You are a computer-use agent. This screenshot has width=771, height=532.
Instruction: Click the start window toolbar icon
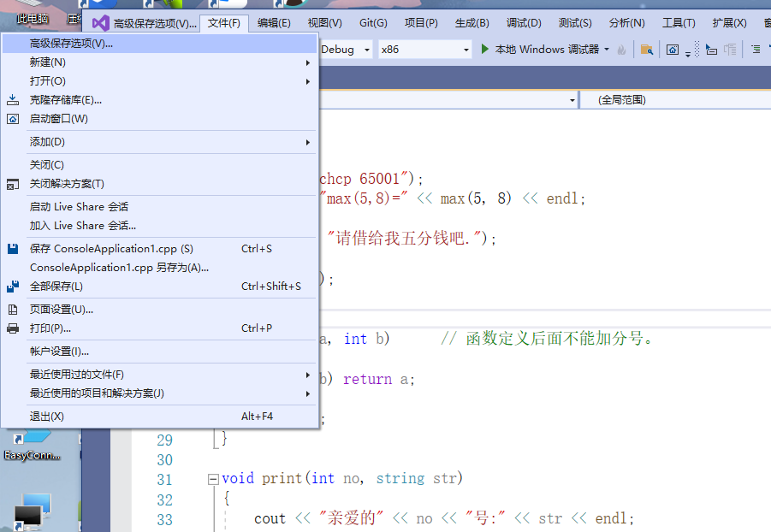(673, 49)
